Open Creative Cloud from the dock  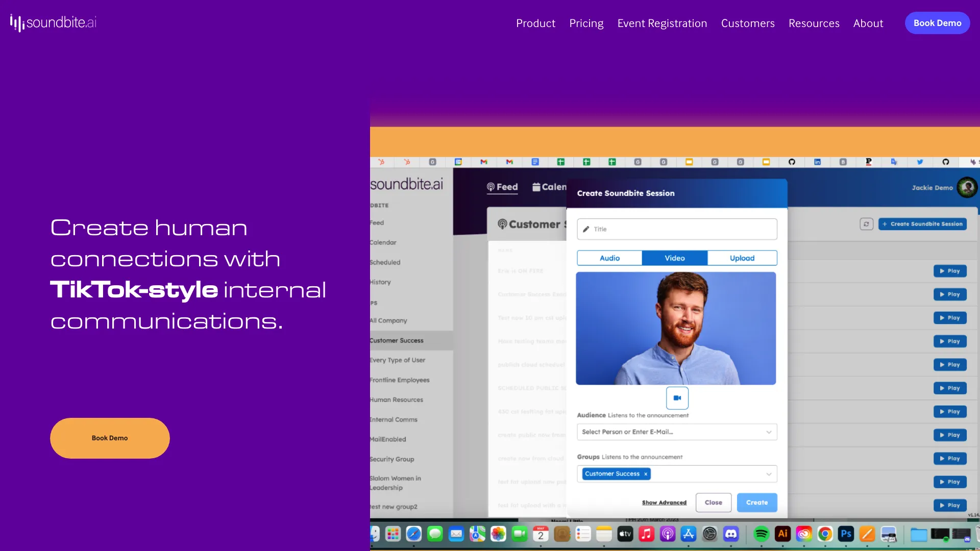coord(804,534)
